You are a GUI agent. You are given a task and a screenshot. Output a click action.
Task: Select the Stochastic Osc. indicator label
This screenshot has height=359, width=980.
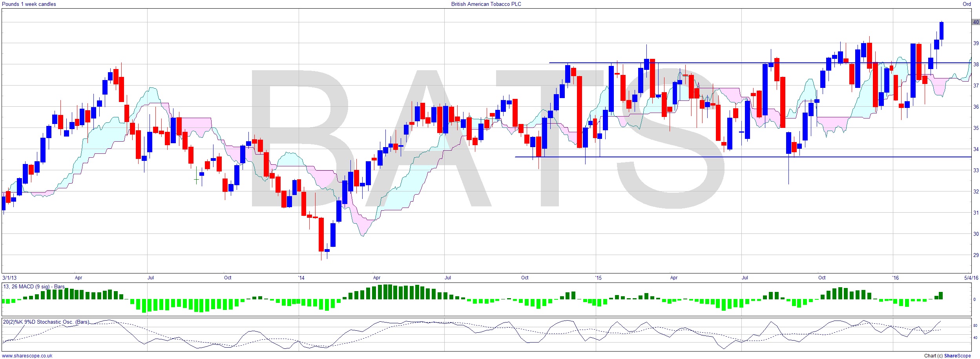pyautogui.click(x=46, y=322)
